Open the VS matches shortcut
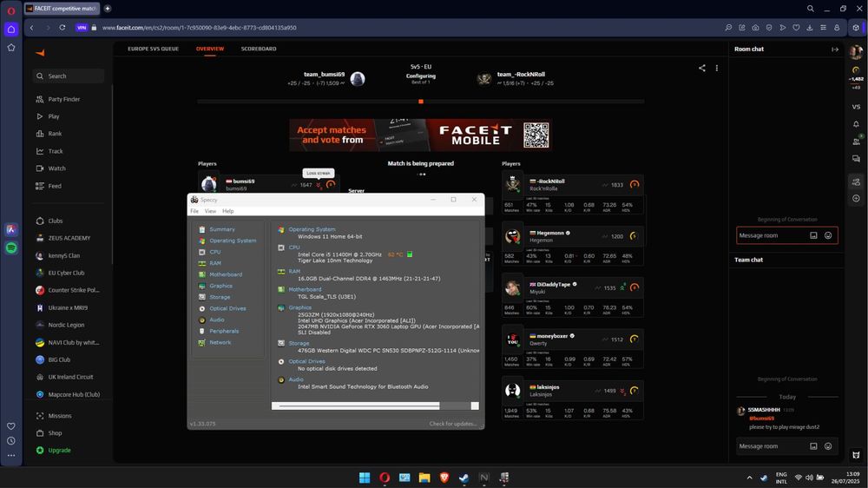This screenshot has height=488, width=868. pos(857,107)
